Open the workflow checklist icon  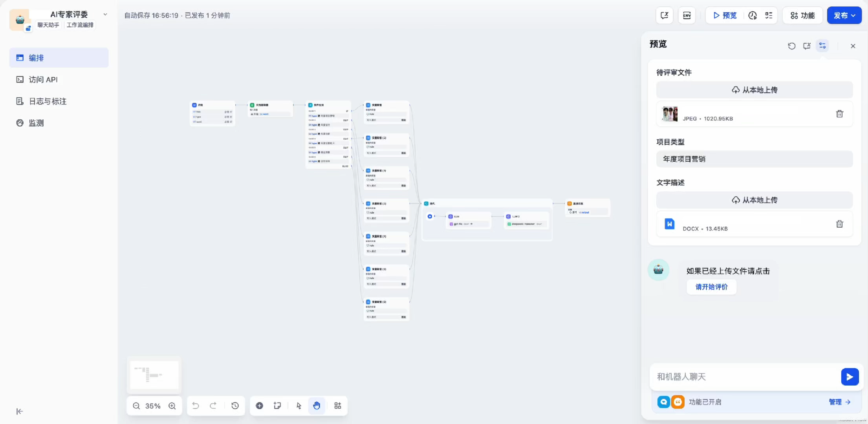coord(769,15)
